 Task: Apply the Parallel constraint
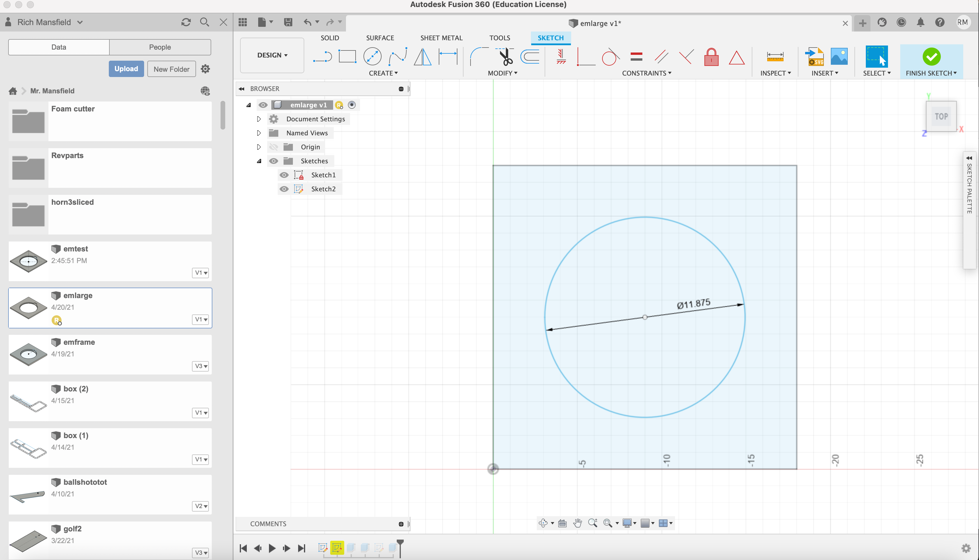coord(661,57)
